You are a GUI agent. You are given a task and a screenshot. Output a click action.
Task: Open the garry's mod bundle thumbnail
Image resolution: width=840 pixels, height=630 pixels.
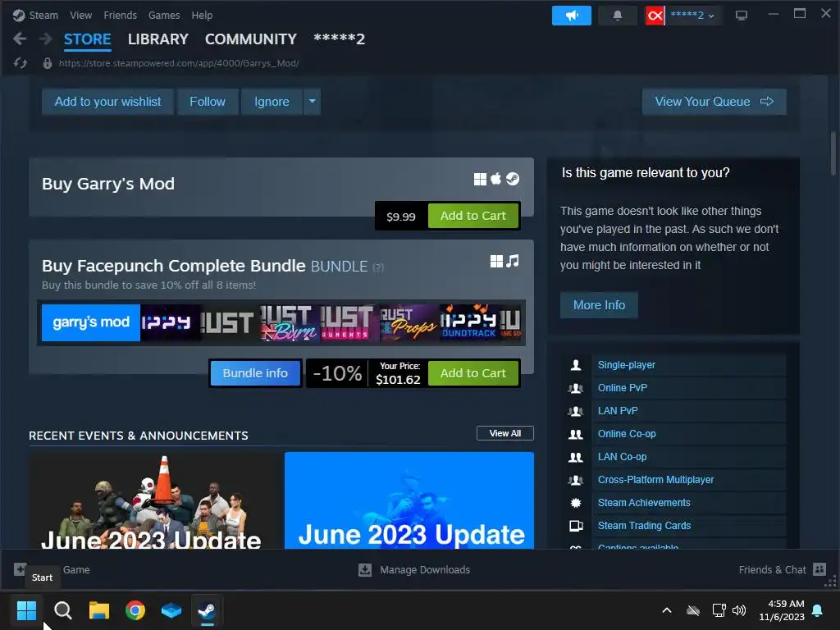(90, 322)
